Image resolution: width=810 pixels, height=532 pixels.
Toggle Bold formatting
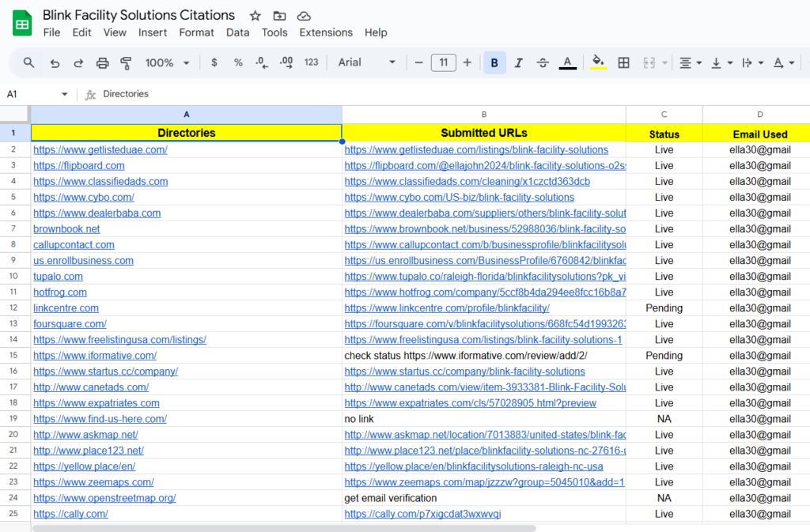494,62
